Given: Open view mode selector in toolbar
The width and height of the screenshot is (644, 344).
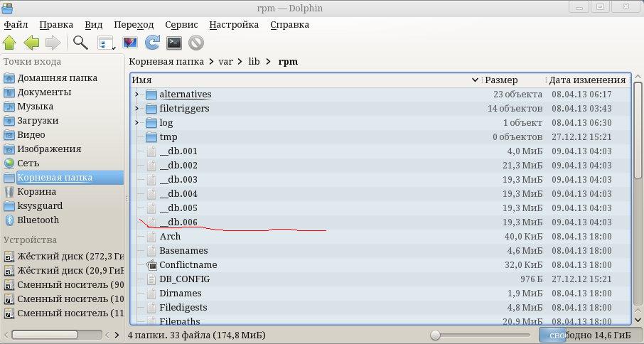Looking at the screenshot, I should (107, 43).
